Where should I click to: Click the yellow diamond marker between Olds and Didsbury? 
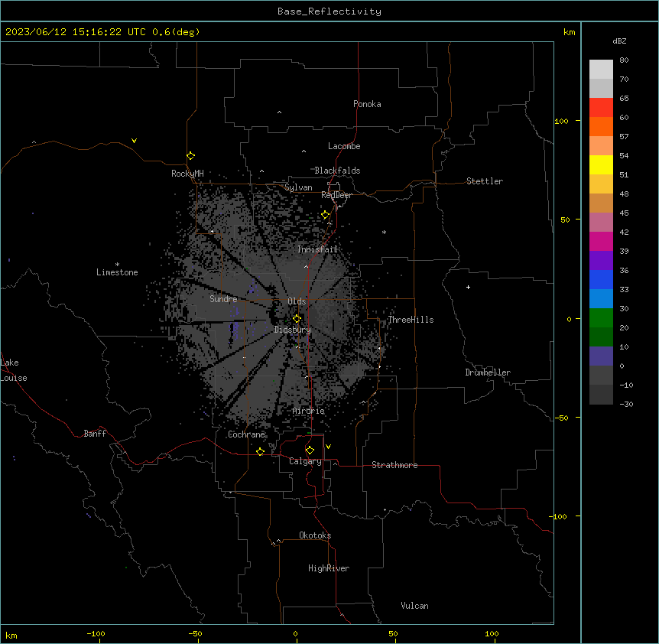point(297,319)
